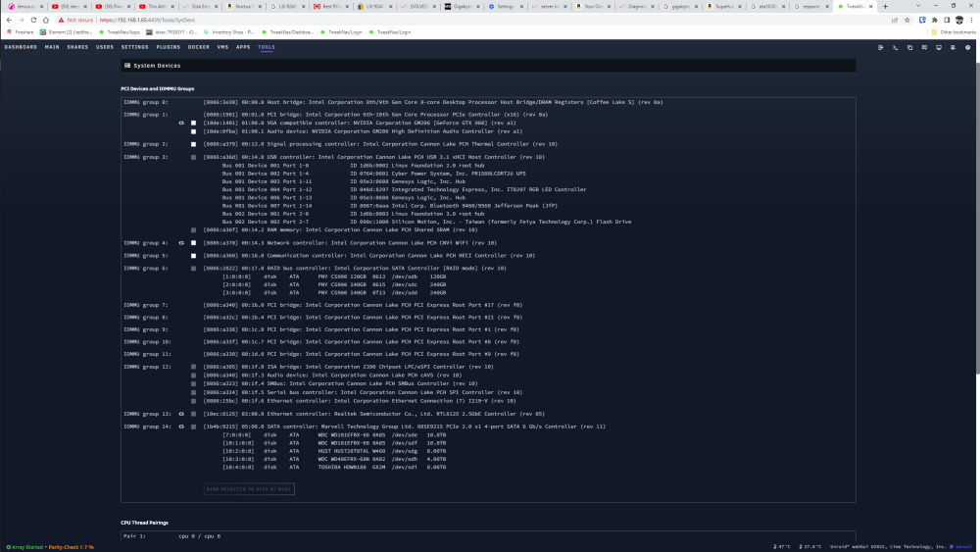The height and width of the screenshot is (552, 980).
Task: Check the HECI Communication controller box
Action: (193, 256)
